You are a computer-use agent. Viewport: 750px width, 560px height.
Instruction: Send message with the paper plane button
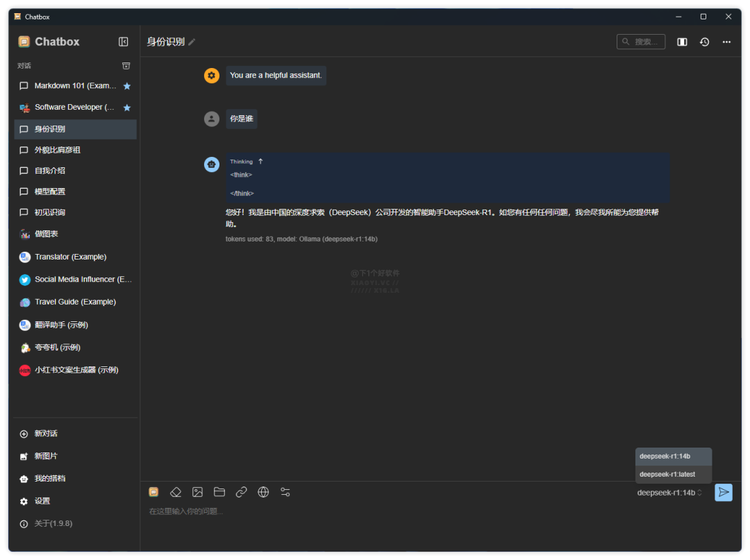(724, 492)
